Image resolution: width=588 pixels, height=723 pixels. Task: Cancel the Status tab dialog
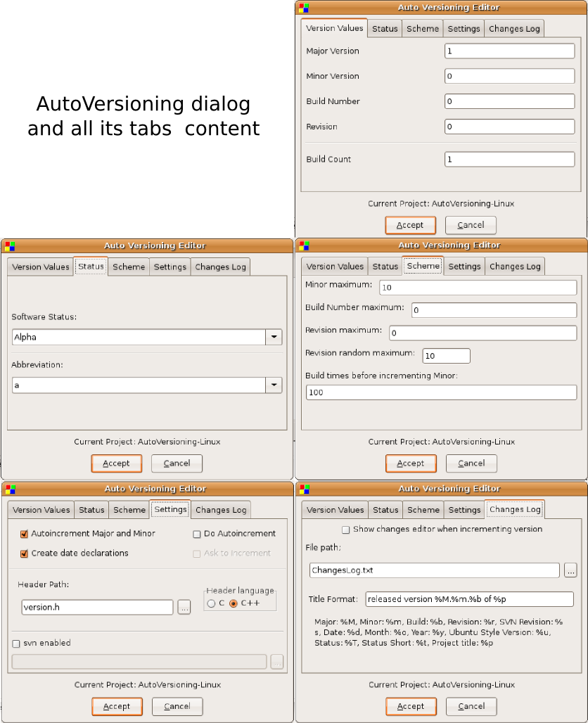pos(177,463)
